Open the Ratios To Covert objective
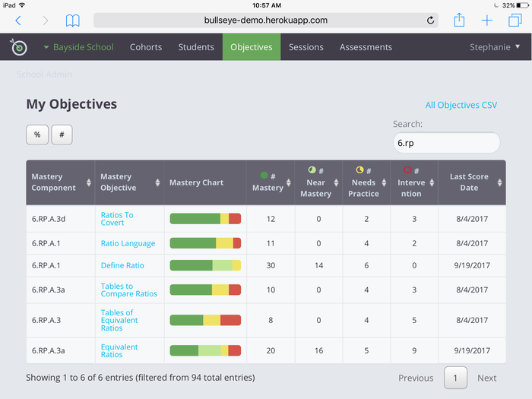Viewport: 532px width, 399px height. [x=117, y=219]
